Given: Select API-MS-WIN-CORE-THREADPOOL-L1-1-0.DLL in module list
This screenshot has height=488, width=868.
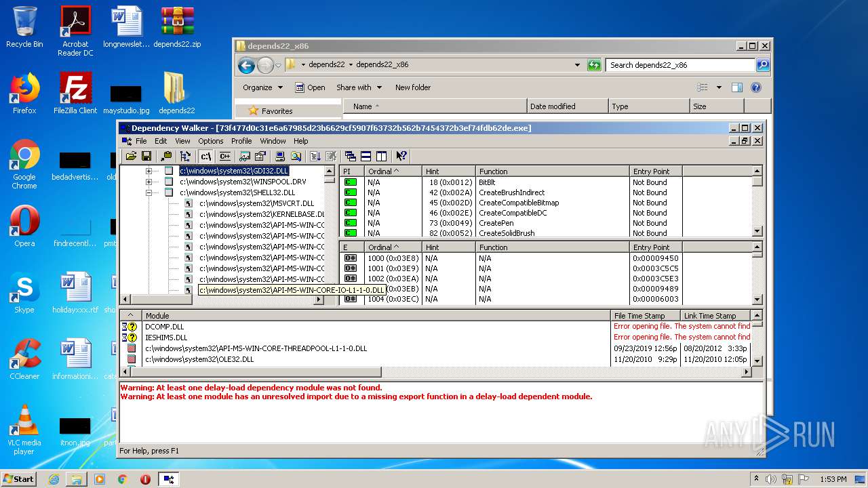Looking at the screenshot, I should tap(436, 348).
